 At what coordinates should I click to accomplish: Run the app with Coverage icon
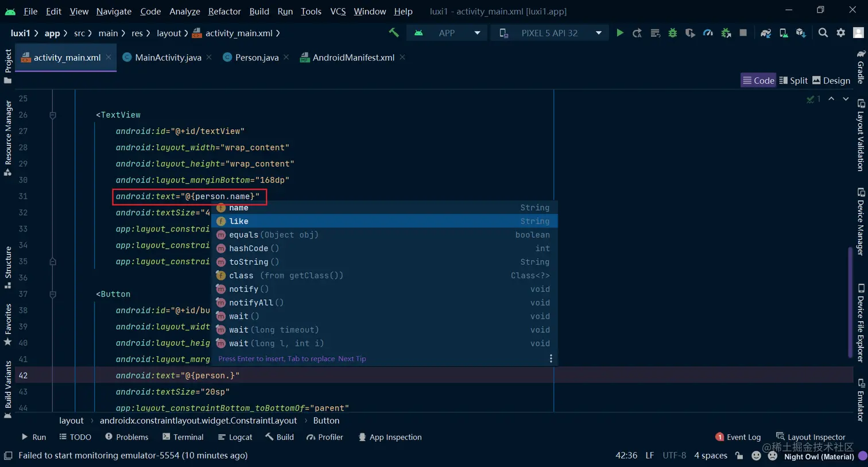[x=691, y=33]
